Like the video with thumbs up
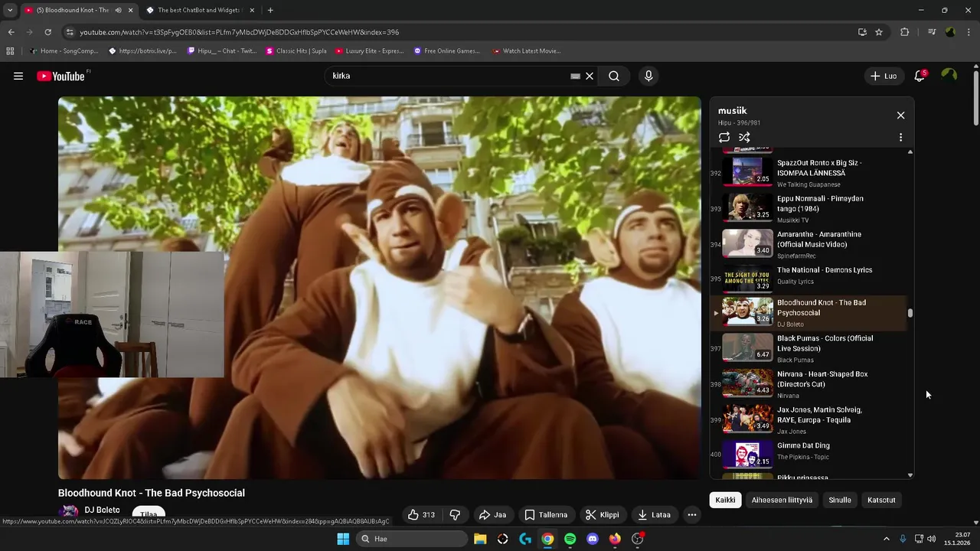Viewport: 980px width, 551px height. pyautogui.click(x=422, y=515)
